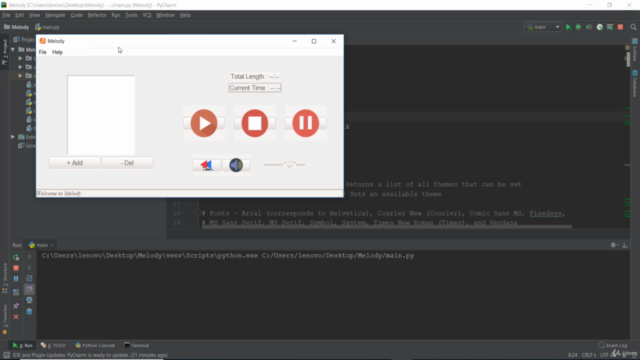Start playback with Melody's play button
Screen dimensions: 640x360
coord(204,123)
